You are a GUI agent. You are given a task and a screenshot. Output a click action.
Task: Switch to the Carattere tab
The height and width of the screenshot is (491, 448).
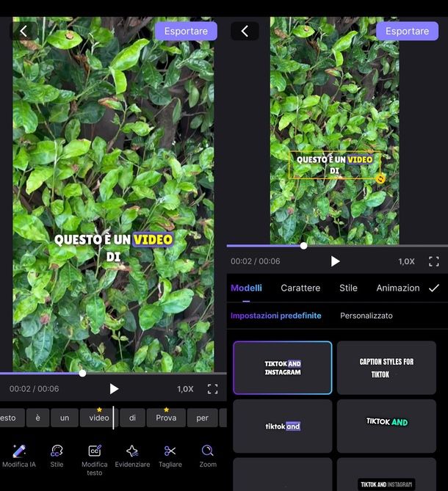(x=300, y=288)
